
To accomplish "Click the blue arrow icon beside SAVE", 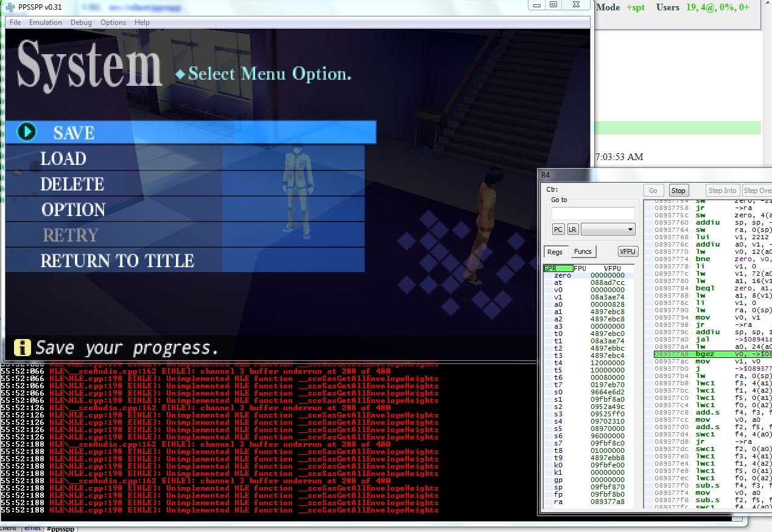I will [x=27, y=132].
